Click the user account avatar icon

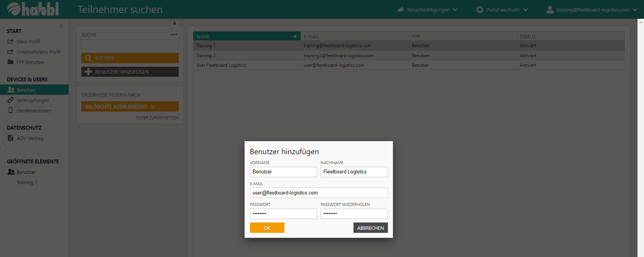click(550, 10)
